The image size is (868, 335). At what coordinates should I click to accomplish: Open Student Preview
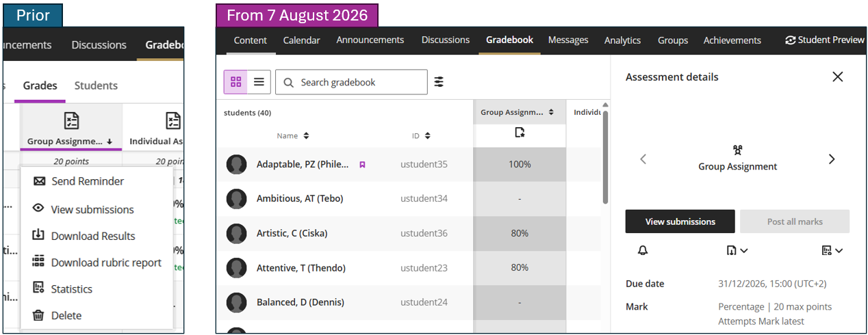coord(825,40)
